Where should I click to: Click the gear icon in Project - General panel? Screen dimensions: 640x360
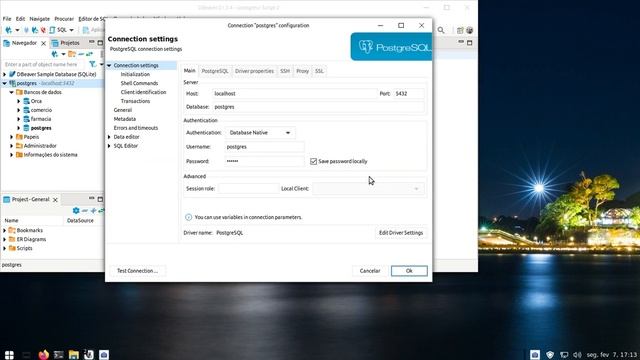click(76, 211)
